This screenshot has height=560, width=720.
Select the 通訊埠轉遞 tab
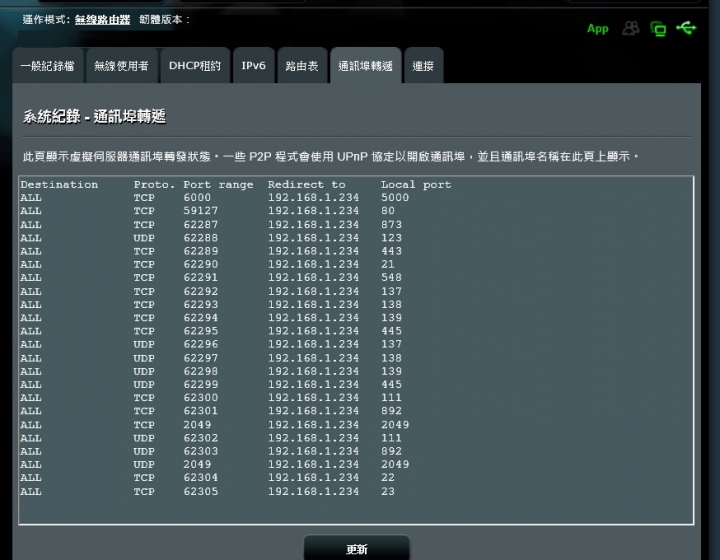point(366,66)
